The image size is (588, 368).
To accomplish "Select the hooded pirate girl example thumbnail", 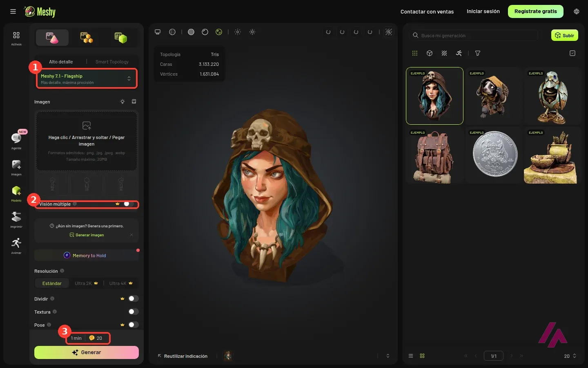I will point(434,96).
